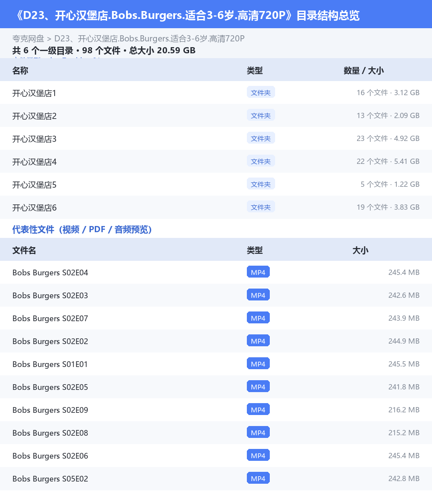Image resolution: width=432 pixels, height=504 pixels.
Task: Click the 代表性文件 section heading
Action: tap(82, 230)
